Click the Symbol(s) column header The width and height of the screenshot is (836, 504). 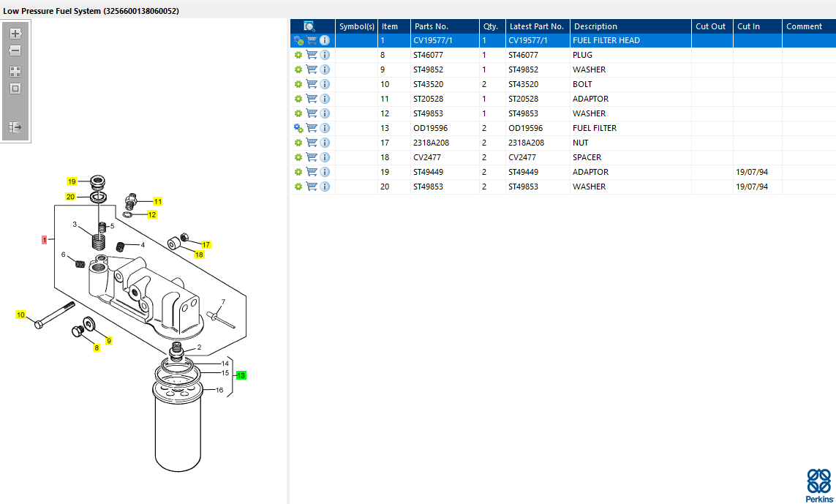click(x=357, y=26)
